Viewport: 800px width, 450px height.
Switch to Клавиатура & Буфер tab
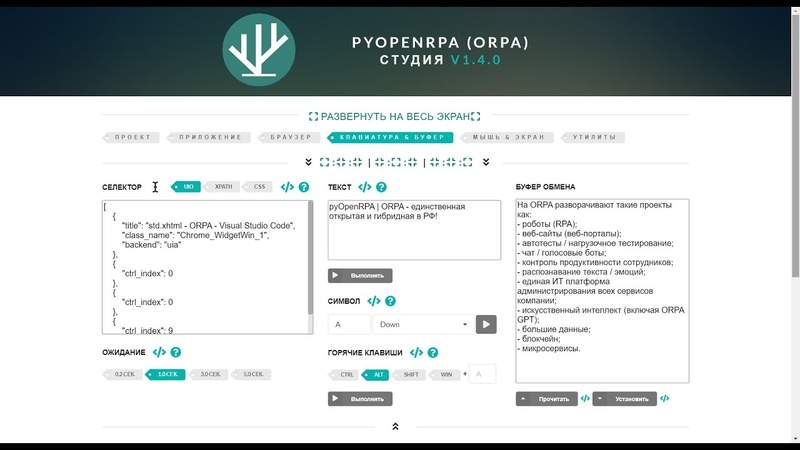coord(390,137)
